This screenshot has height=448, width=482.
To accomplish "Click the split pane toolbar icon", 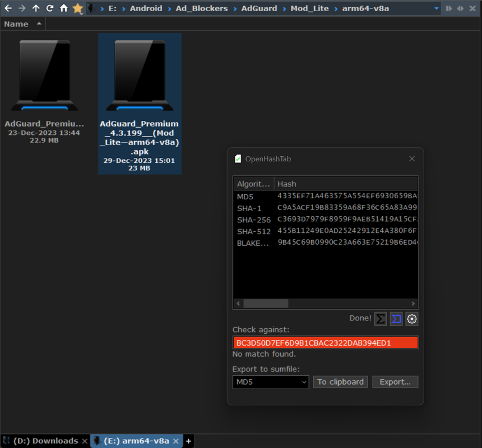I will point(449,8).
